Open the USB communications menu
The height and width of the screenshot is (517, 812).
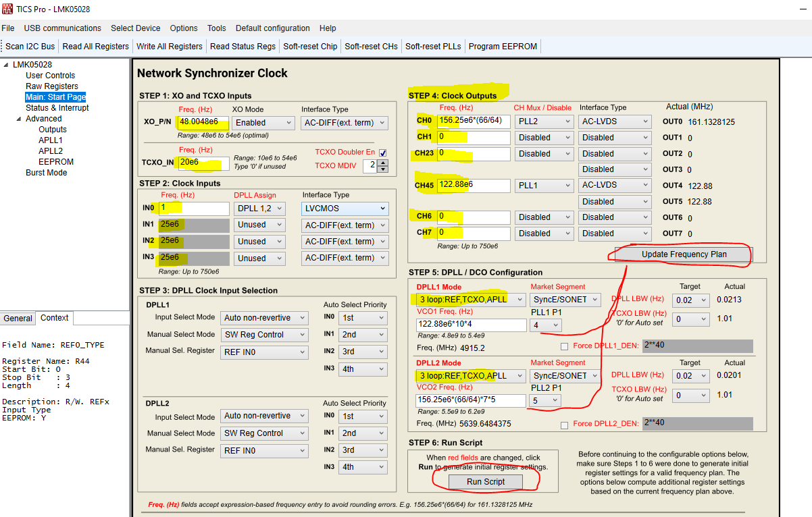[x=63, y=28]
